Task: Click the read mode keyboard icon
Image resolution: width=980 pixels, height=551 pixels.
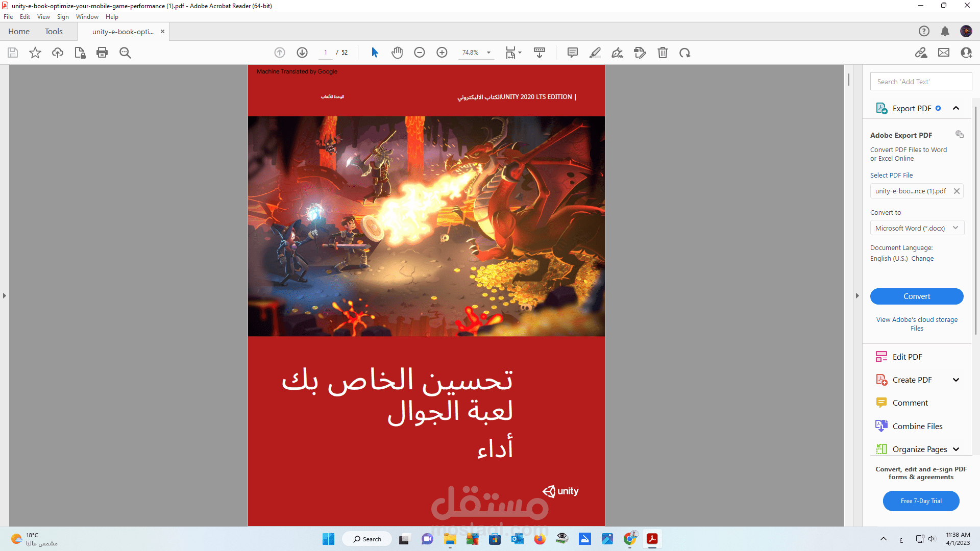Action: 540,53
